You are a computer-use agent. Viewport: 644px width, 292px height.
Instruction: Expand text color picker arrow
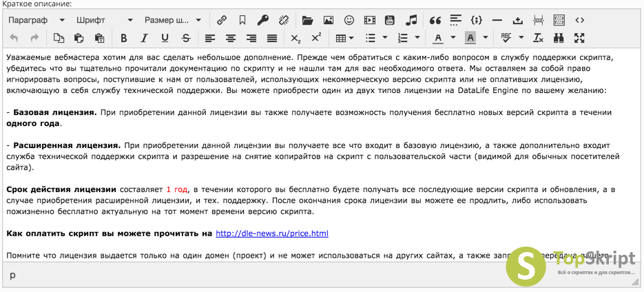pos(453,38)
